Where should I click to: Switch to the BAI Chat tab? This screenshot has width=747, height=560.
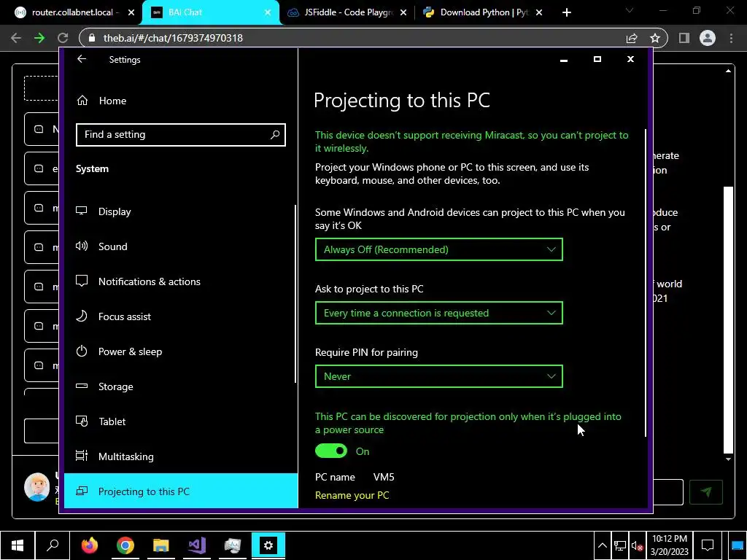tap(211, 12)
